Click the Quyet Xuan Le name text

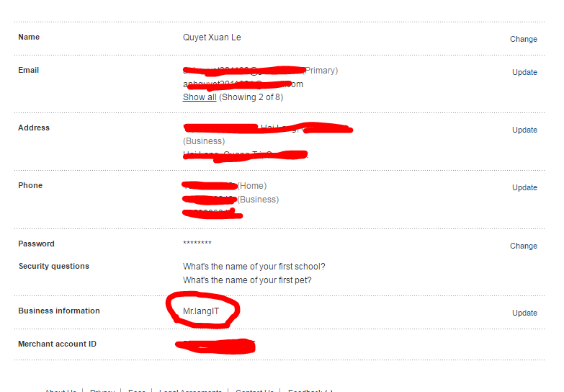(x=212, y=37)
